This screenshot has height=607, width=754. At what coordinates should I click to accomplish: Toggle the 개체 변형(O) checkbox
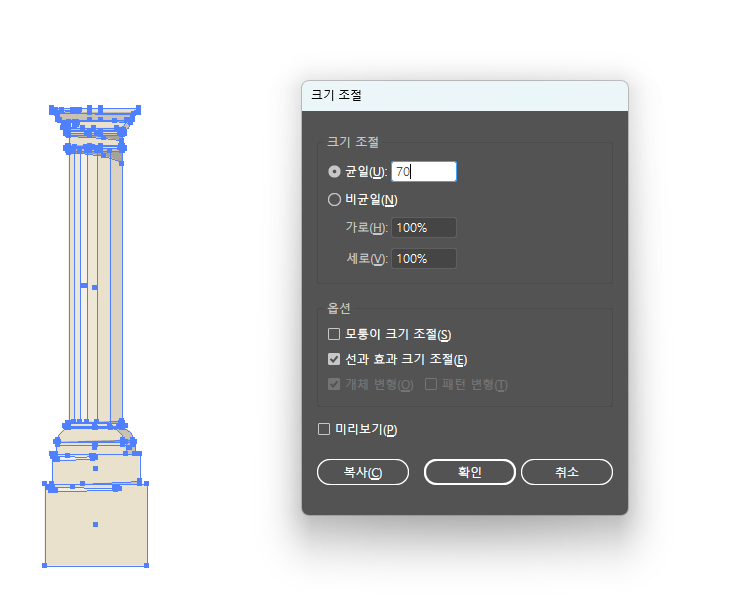point(334,384)
